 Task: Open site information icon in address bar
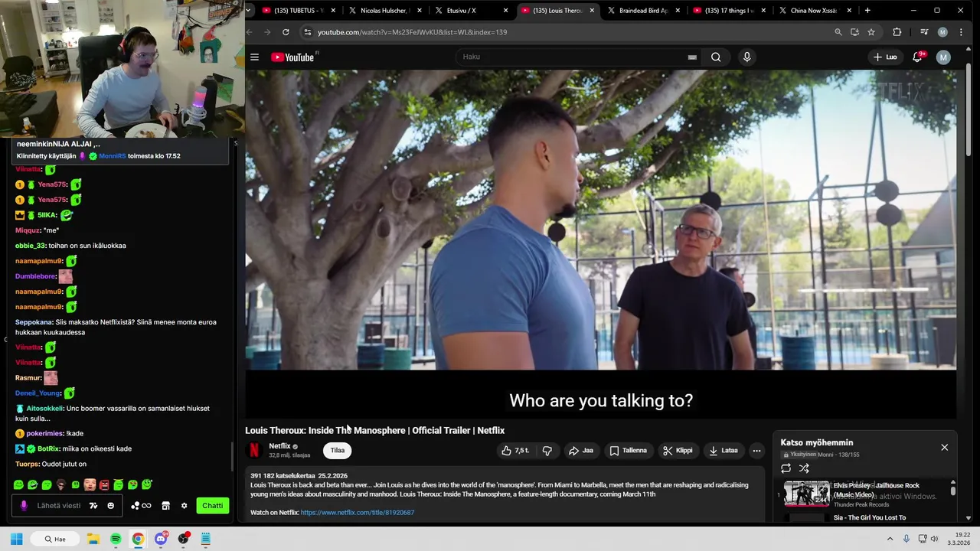308,32
